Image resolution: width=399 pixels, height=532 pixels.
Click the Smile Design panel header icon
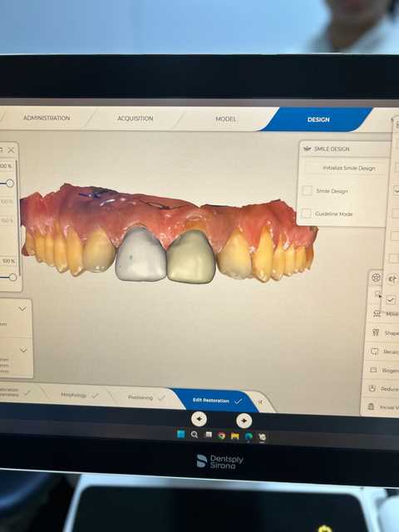308,149
